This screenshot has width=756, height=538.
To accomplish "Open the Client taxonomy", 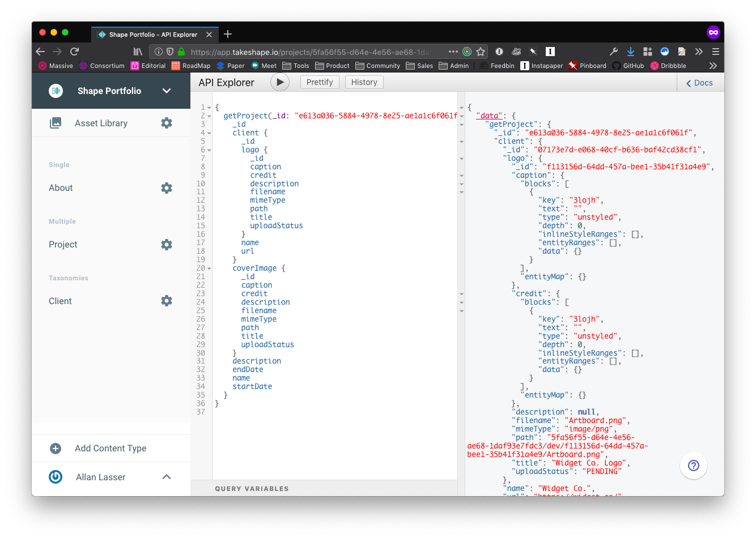I will pos(60,301).
